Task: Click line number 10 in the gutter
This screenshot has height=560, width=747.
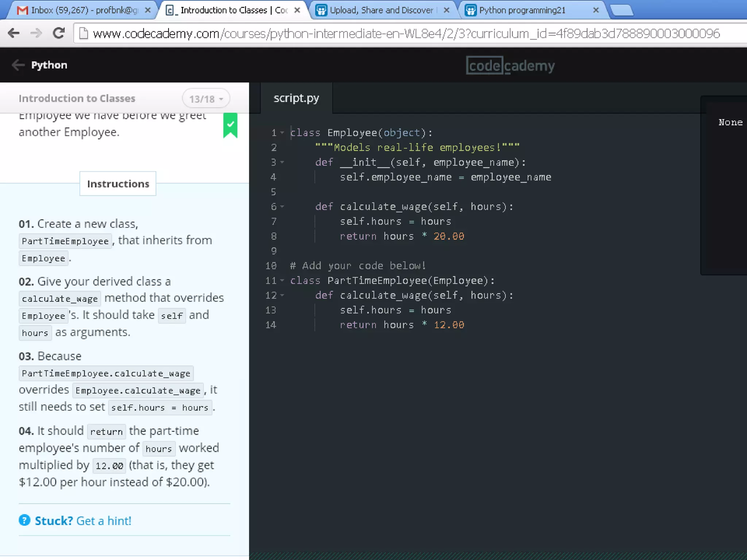Action: point(271,266)
